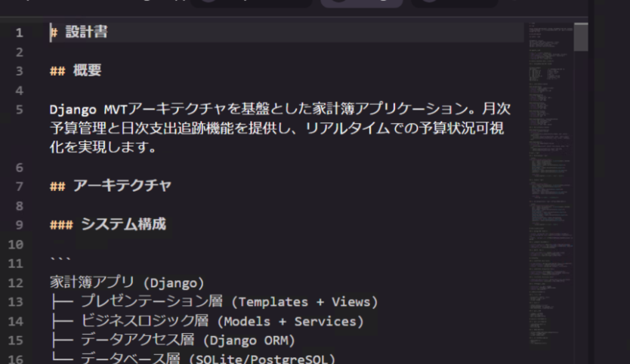
Task: Click line number 16 in gutter
Action: [x=16, y=359]
